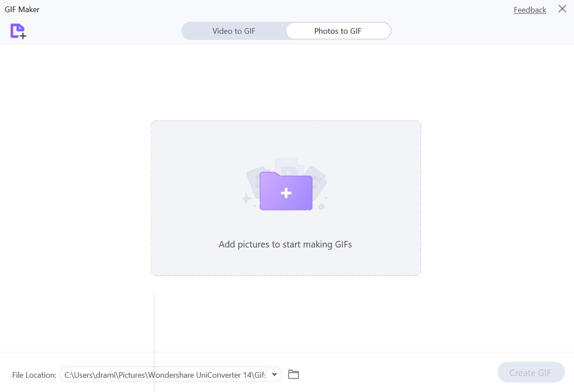Switch to the Video to GIF tab
574x392 pixels.
pos(234,31)
